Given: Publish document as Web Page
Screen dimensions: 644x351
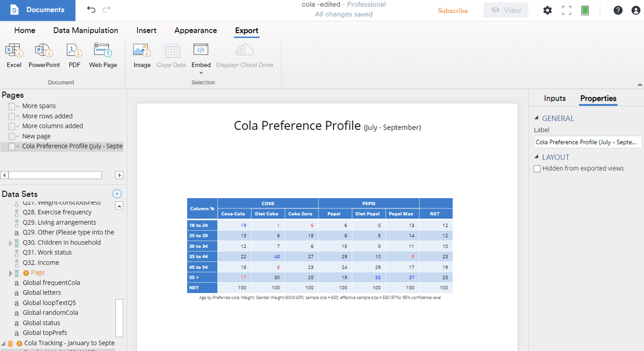Looking at the screenshot, I should point(103,55).
